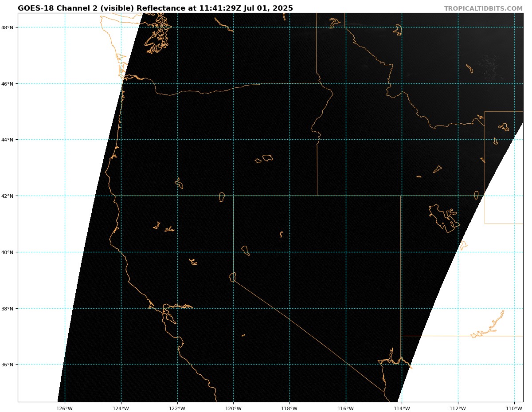Click the 48°N latitude label

coord(8,27)
